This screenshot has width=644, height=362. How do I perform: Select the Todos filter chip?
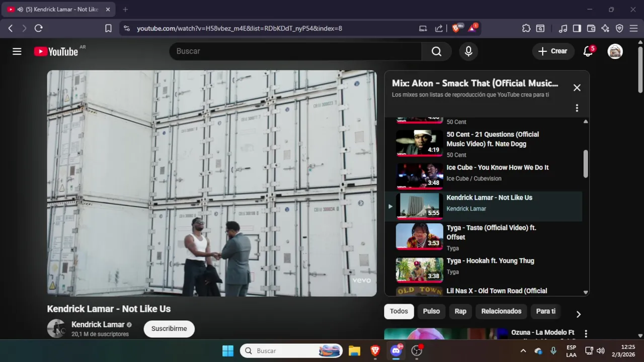(x=399, y=311)
